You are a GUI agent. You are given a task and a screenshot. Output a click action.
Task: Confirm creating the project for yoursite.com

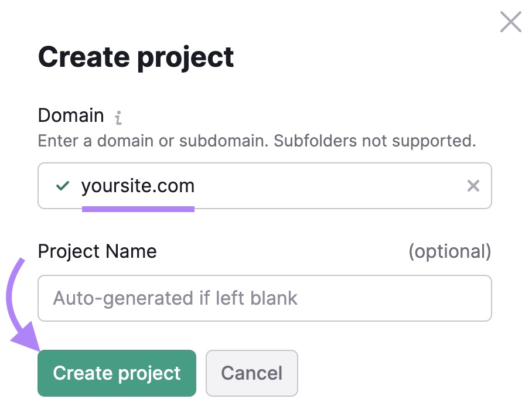(117, 373)
